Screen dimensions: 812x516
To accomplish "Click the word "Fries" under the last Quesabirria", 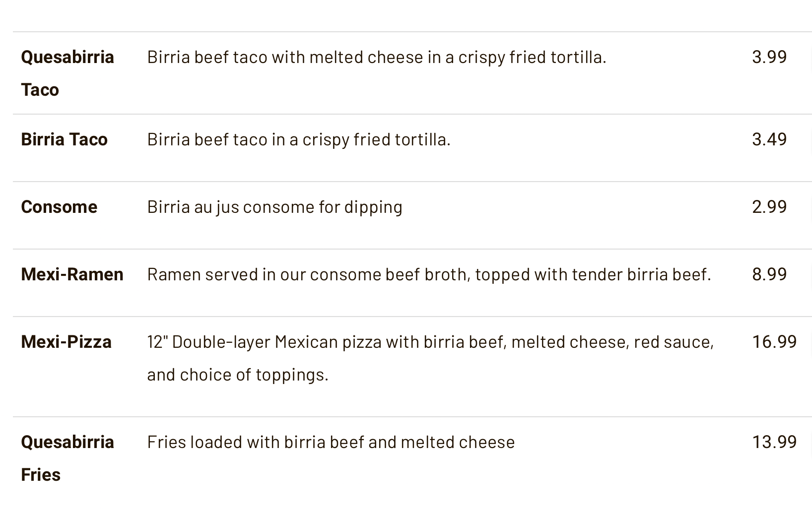I will click(41, 475).
